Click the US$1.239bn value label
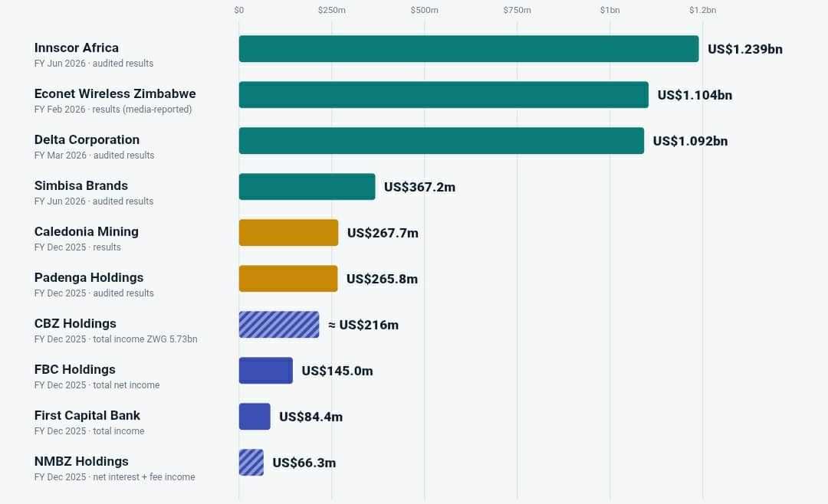 pyautogui.click(x=745, y=49)
